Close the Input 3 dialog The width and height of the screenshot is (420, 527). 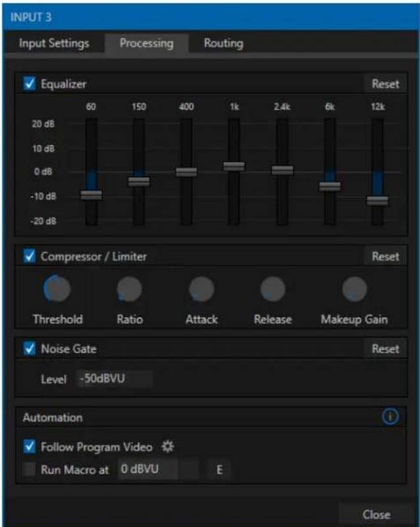(376, 515)
